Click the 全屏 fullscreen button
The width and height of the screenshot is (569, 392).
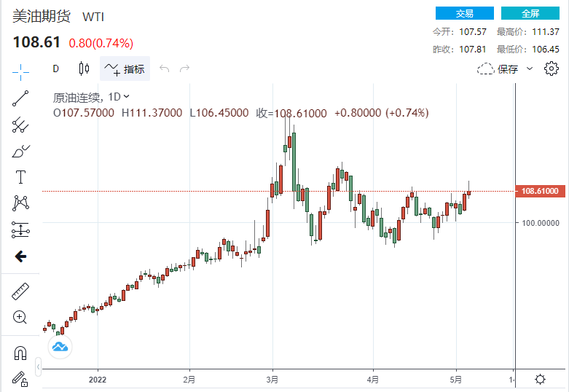pos(530,14)
